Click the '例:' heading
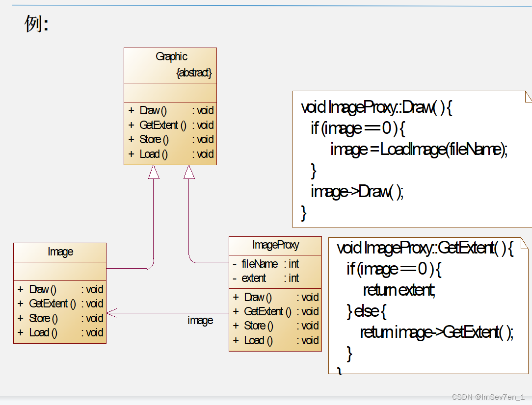The width and height of the screenshot is (532, 405). point(37,24)
